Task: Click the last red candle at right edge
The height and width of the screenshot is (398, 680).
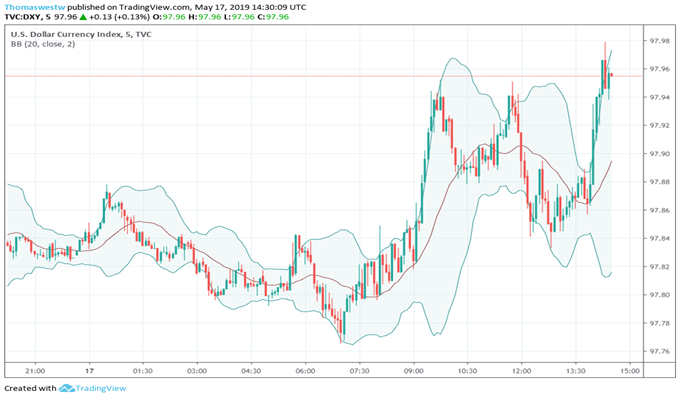Action: click(611, 75)
